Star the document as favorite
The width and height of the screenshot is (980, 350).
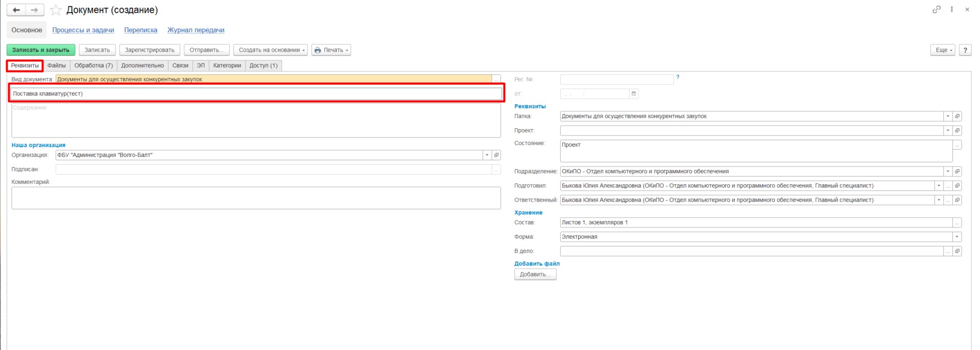56,10
